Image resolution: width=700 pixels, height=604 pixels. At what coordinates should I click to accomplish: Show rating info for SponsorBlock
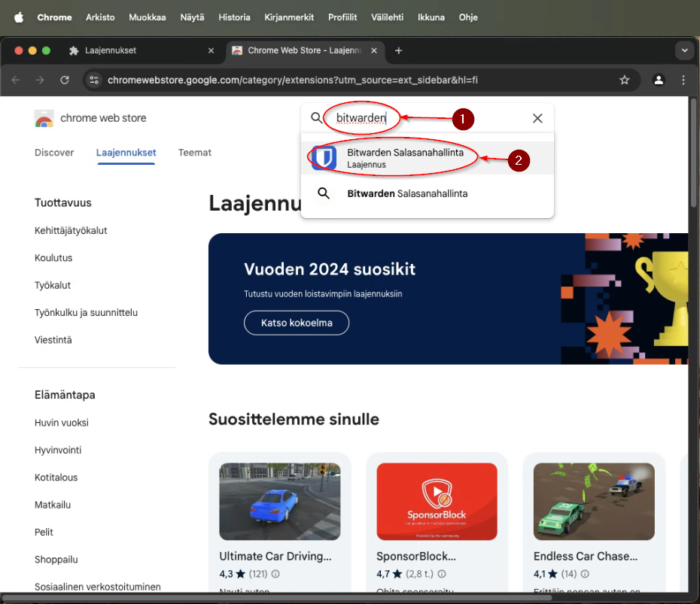[442, 574]
